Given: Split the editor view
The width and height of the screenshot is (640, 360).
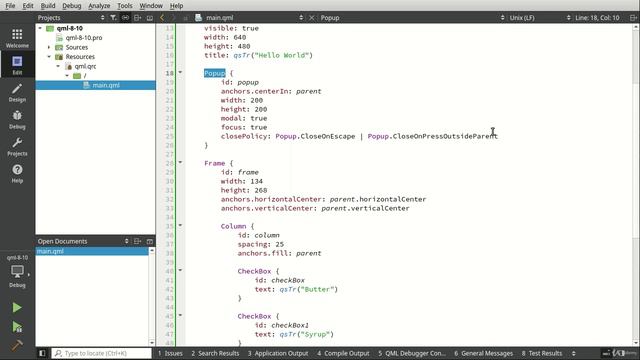Looking at the screenshot, I should pos(633,18).
